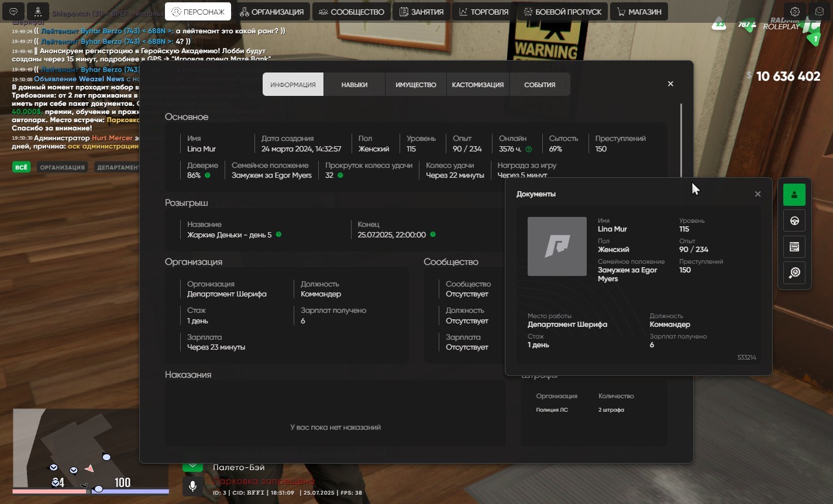Toggle the microphone icon near the bottom

pos(192,486)
